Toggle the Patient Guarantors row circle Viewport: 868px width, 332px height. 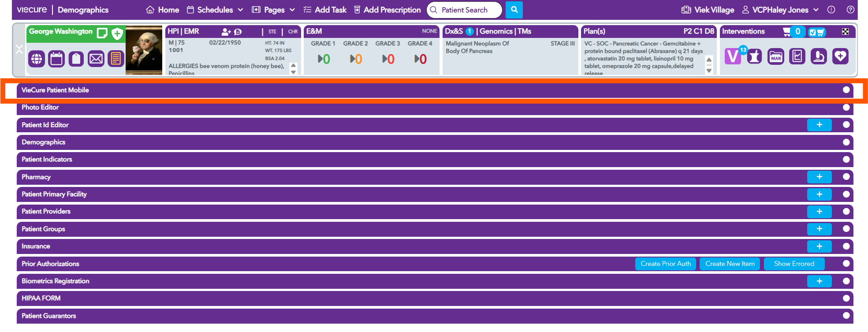coord(846,316)
